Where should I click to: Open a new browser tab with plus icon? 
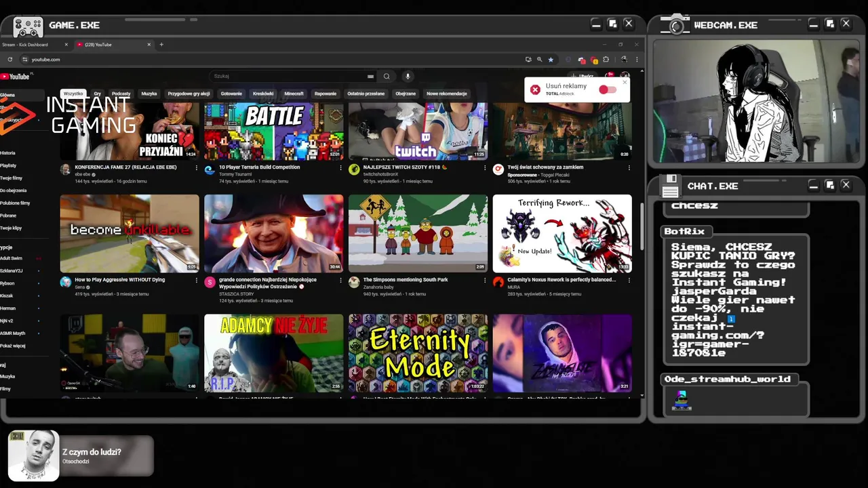click(x=161, y=45)
